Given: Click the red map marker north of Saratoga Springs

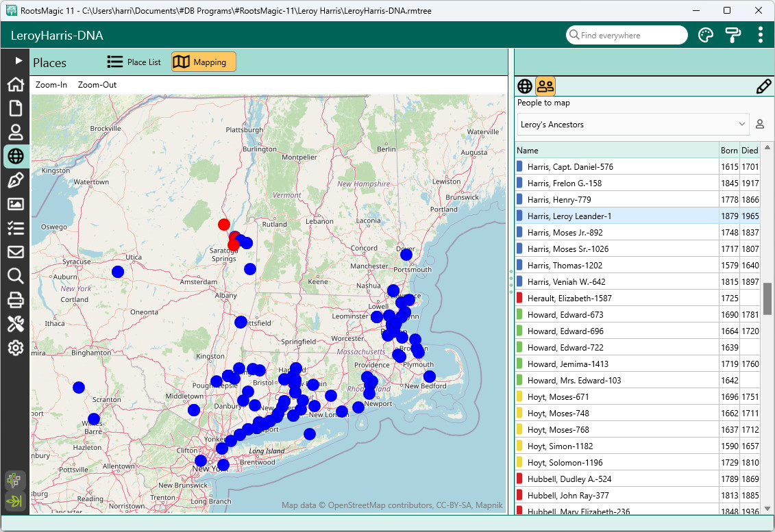Looking at the screenshot, I should pos(224,225).
